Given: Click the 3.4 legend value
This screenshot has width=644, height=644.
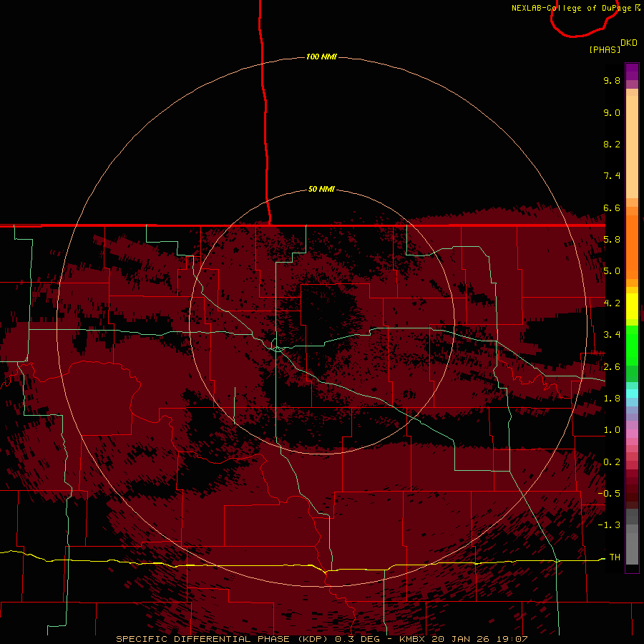Looking at the screenshot, I should tap(612, 335).
